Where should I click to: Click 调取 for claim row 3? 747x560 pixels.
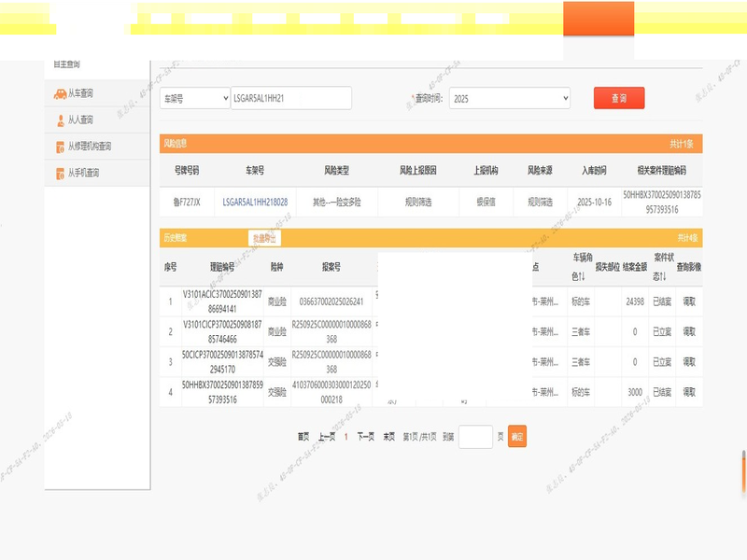[x=689, y=362]
